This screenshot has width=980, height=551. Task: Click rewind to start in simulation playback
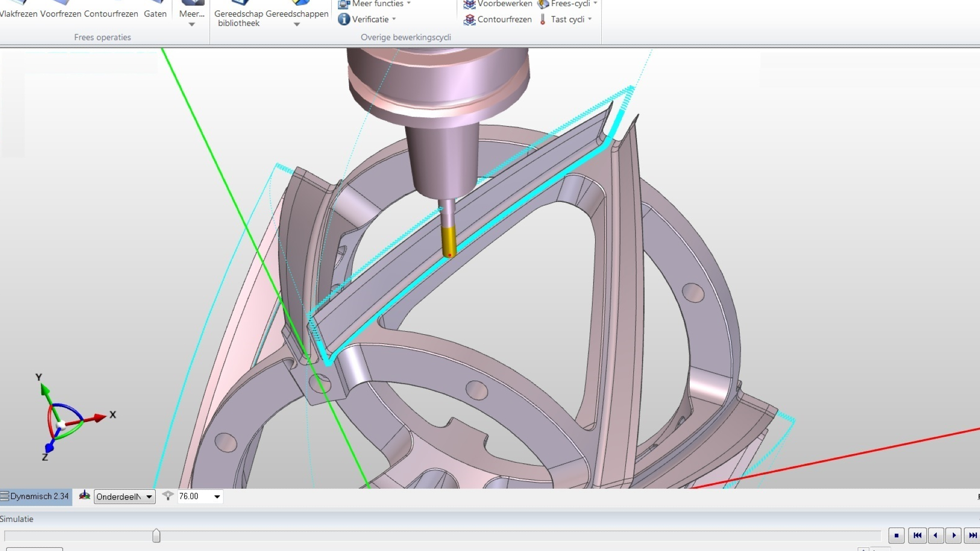(x=918, y=535)
